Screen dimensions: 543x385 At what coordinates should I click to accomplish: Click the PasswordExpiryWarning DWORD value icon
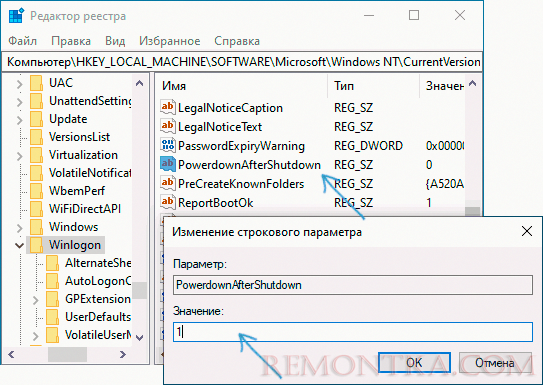[168, 145]
